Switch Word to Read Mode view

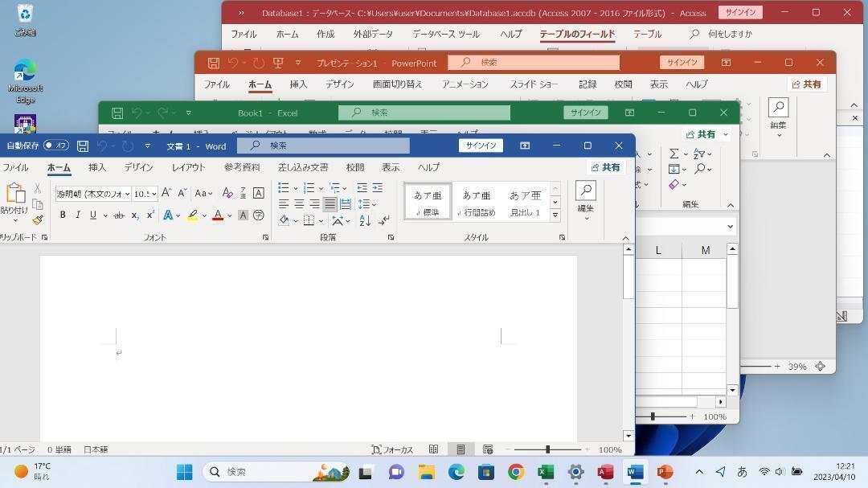[433, 449]
